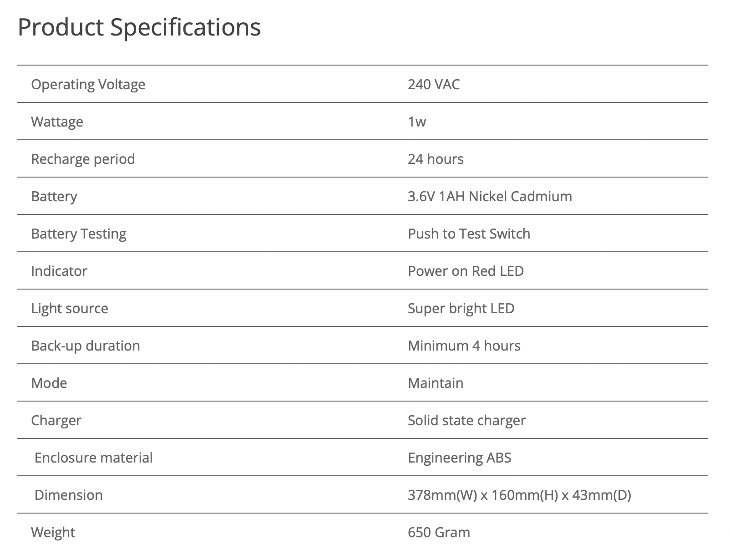Screen dimensions: 730x560
Task: Click Power on Red LED text
Action: tap(466, 271)
